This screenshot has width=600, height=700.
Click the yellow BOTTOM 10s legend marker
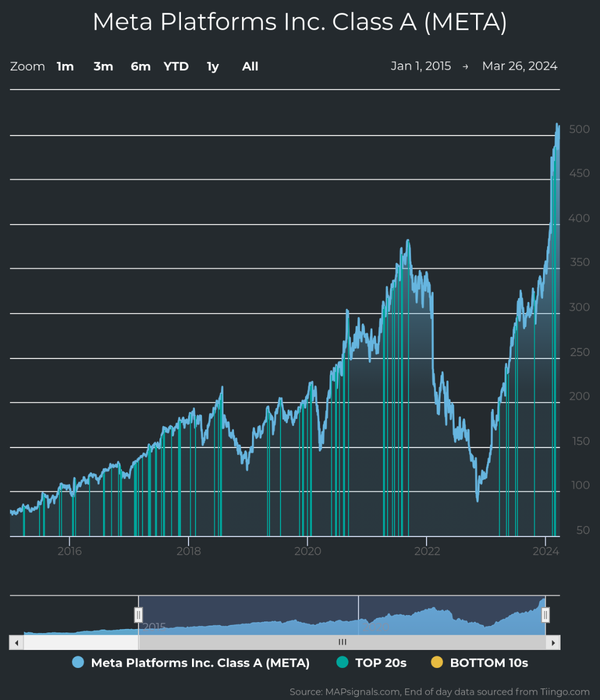[x=436, y=662]
